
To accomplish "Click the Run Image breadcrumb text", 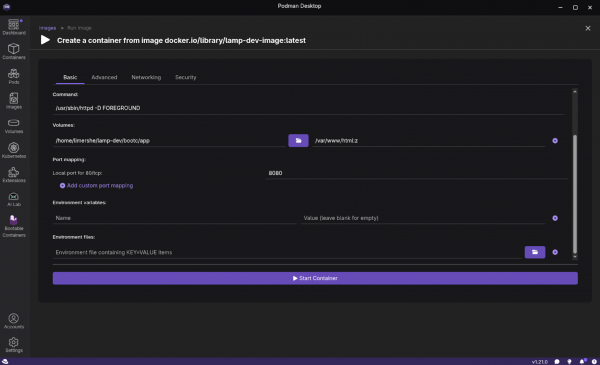I will (79, 28).
